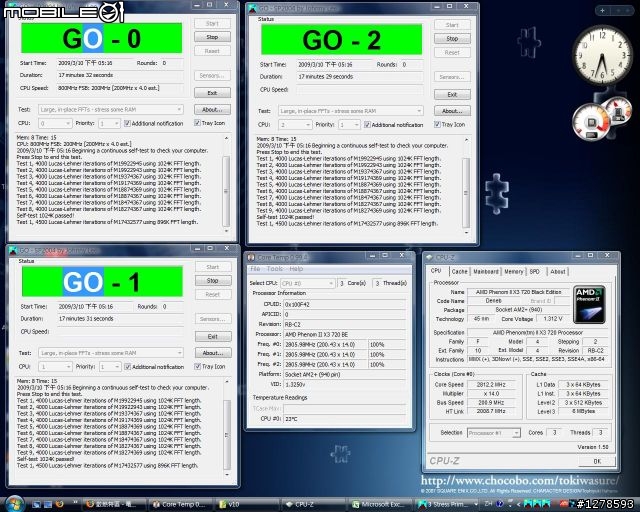Click Exit in the GO-0 window
The height and width of the screenshot is (512, 640).
(x=212, y=93)
